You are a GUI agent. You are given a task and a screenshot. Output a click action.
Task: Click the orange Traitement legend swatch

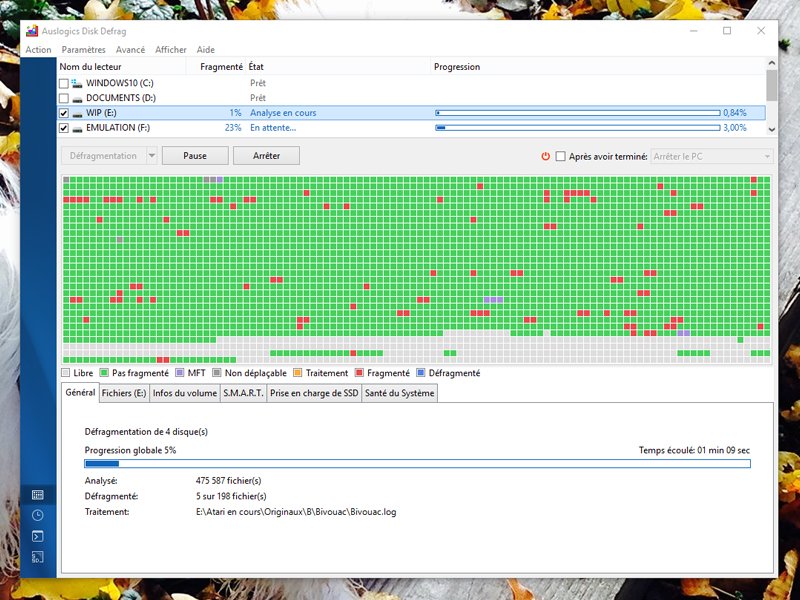coord(298,373)
